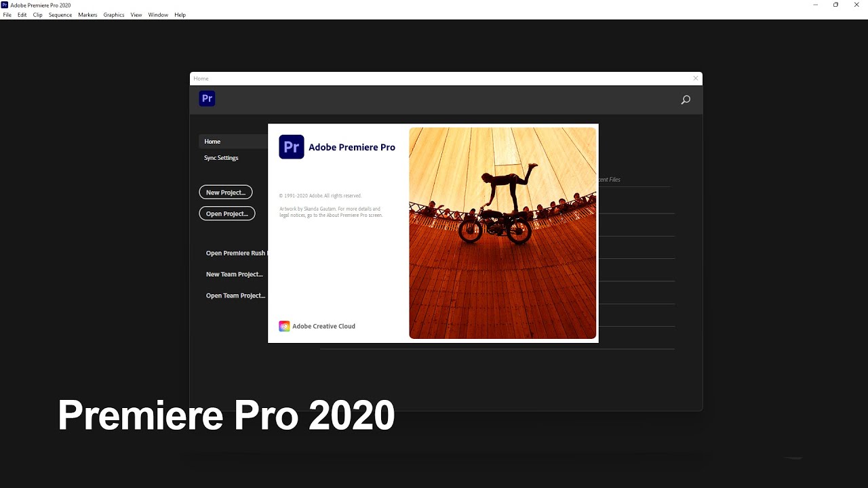Click the Premiere Pro title bar app icon
The height and width of the screenshot is (488, 868).
[x=5, y=5]
